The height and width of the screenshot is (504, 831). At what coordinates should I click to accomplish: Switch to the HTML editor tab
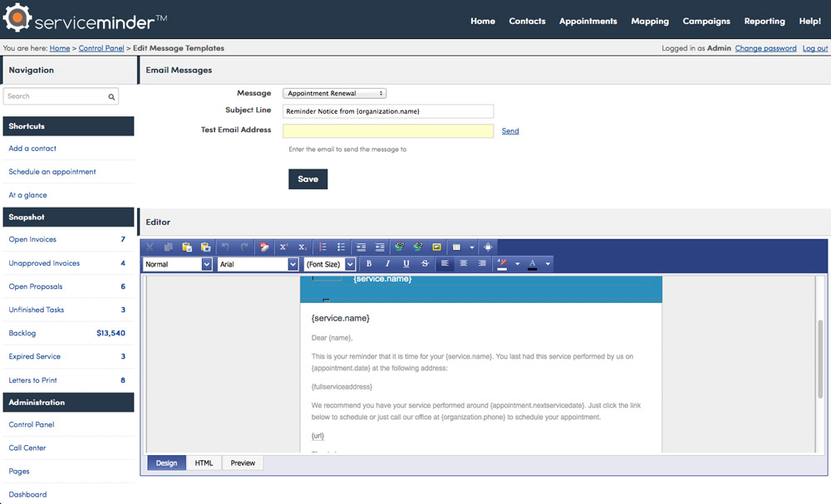[204, 462]
